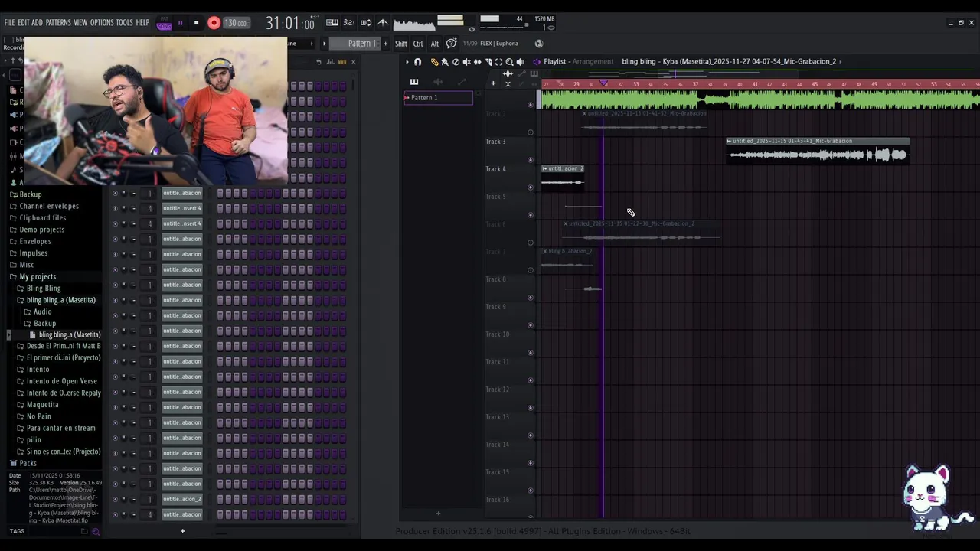Select the Mute tool in Playlist toolbar
The width and height of the screenshot is (980, 551).
[466, 62]
